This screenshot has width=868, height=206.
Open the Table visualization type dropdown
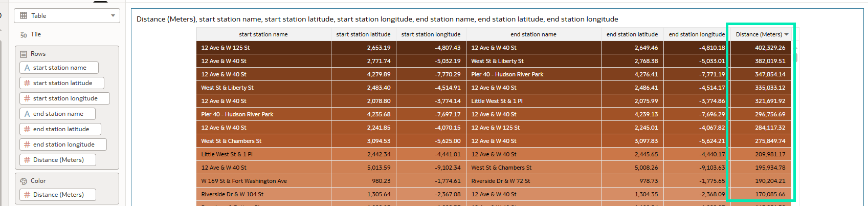click(113, 16)
